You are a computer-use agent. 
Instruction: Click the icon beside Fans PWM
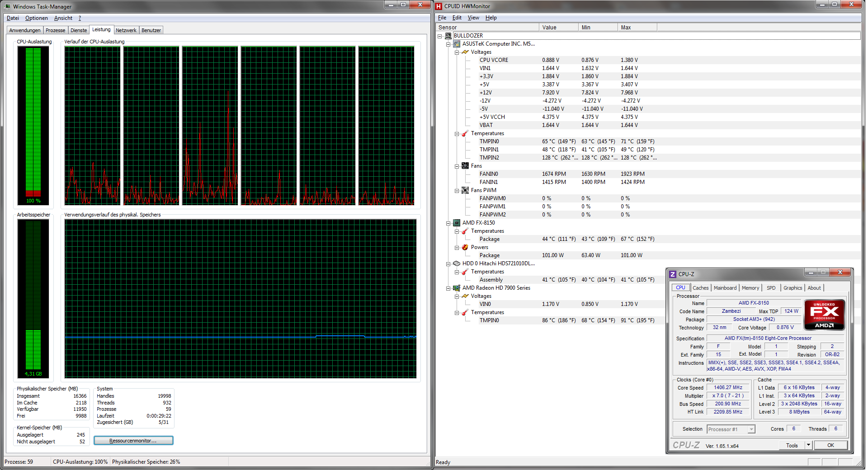click(x=465, y=190)
